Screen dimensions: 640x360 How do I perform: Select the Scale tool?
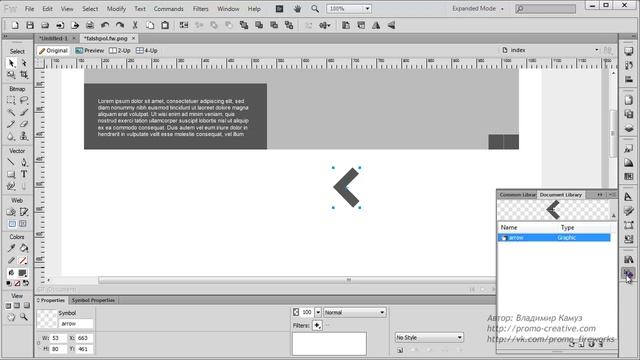pyautogui.click(x=11, y=74)
